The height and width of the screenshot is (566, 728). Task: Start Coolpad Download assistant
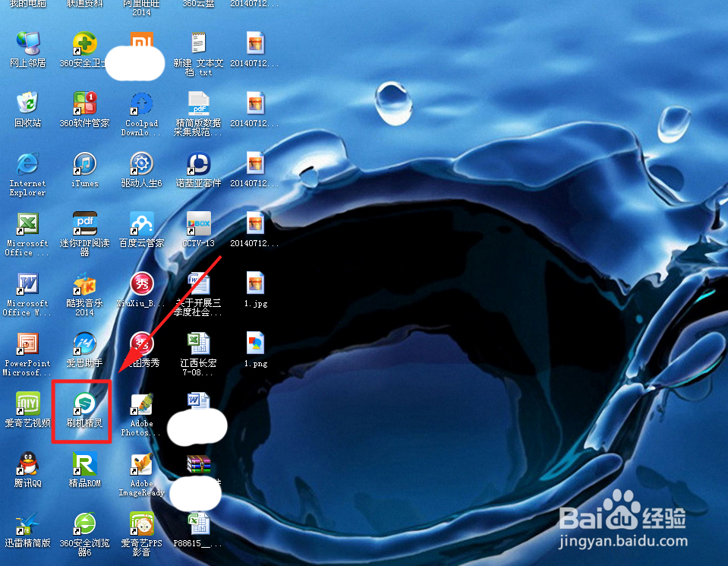140,104
